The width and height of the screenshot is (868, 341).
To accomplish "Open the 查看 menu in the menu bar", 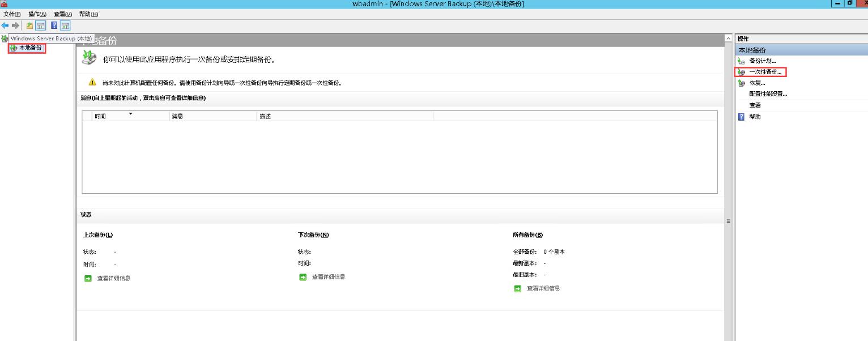I will [63, 14].
